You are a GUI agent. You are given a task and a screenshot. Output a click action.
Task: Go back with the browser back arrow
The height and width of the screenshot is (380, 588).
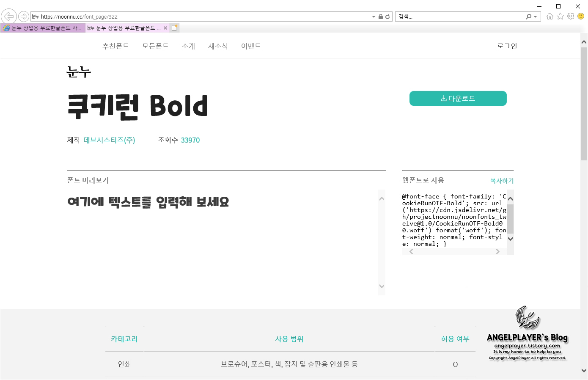pyautogui.click(x=8, y=17)
